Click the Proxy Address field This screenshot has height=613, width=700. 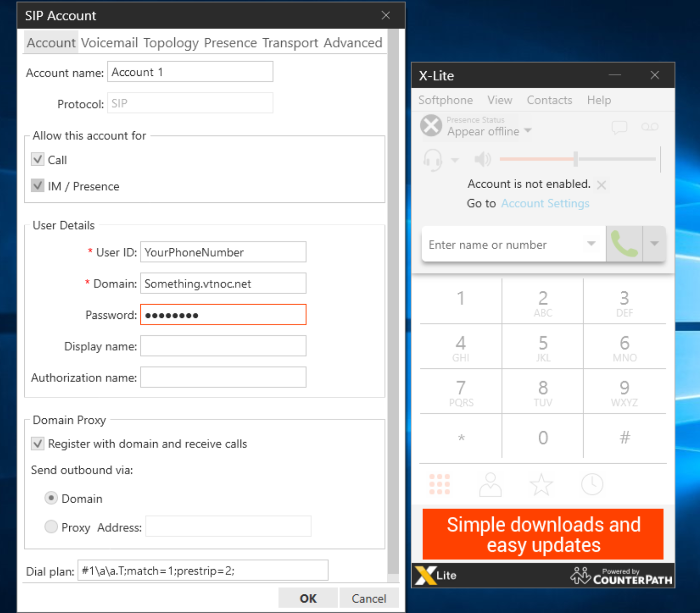point(228,526)
